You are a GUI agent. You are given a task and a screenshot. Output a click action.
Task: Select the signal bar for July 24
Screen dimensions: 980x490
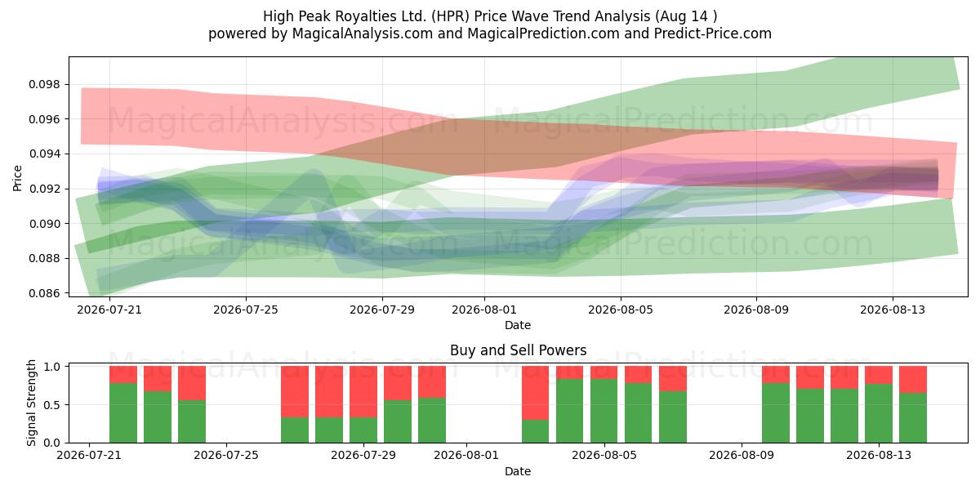pyautogui.click(x=192, y=404)
